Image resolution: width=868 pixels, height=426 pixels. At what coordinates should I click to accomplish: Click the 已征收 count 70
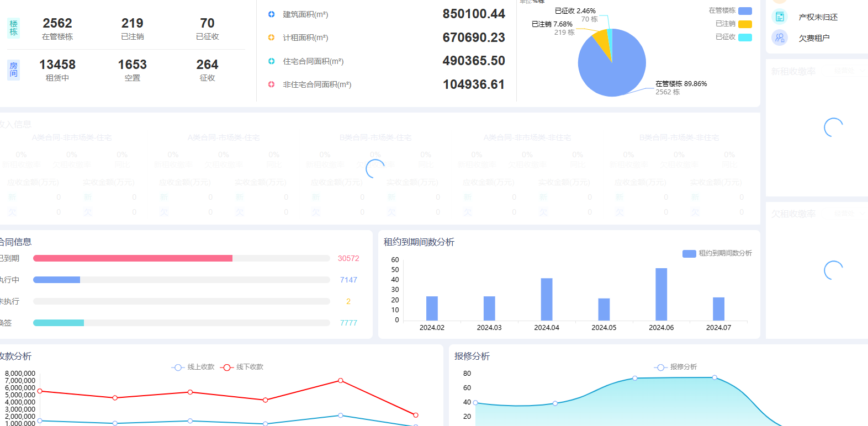pyautogui.click(x=208, y=23)
